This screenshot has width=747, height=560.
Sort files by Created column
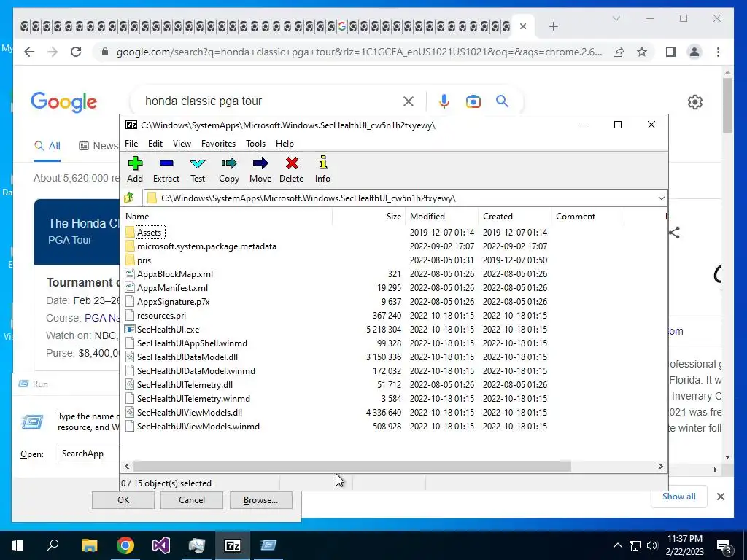click(514, 216)
